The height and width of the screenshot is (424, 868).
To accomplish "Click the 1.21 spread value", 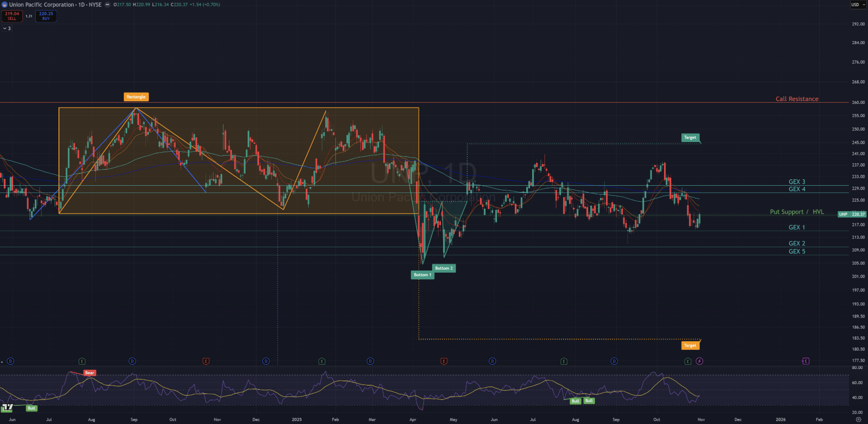I will click(29, 16).
